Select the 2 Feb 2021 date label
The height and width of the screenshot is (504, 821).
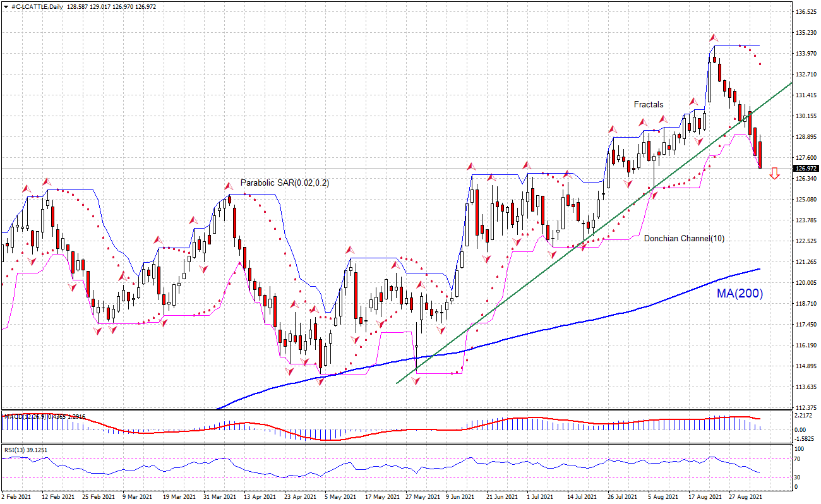(x=18, y=497)
